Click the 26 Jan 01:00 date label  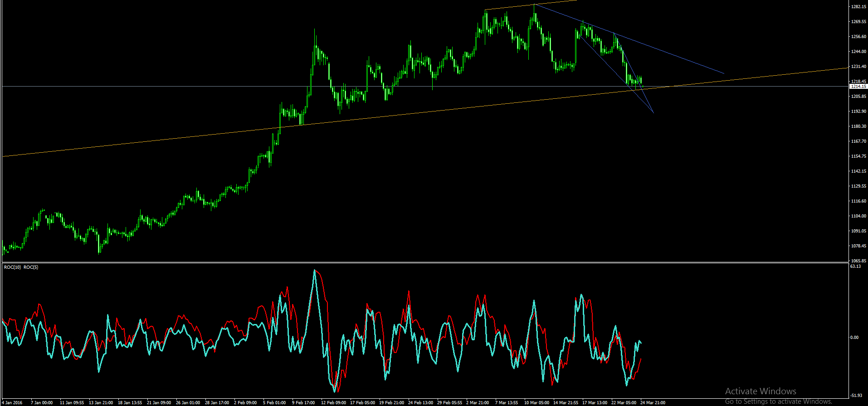tap(188, 403)
